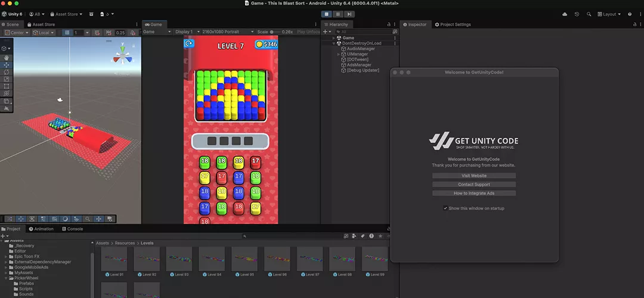The height and width of the screenshot is (298, 644).
Task: Click the Visit Website button
Action: pos(473,176)
